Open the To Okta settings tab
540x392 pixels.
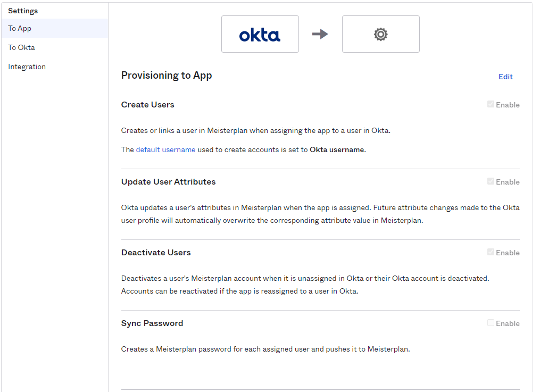pyautogui.click(x=54, y=47)
